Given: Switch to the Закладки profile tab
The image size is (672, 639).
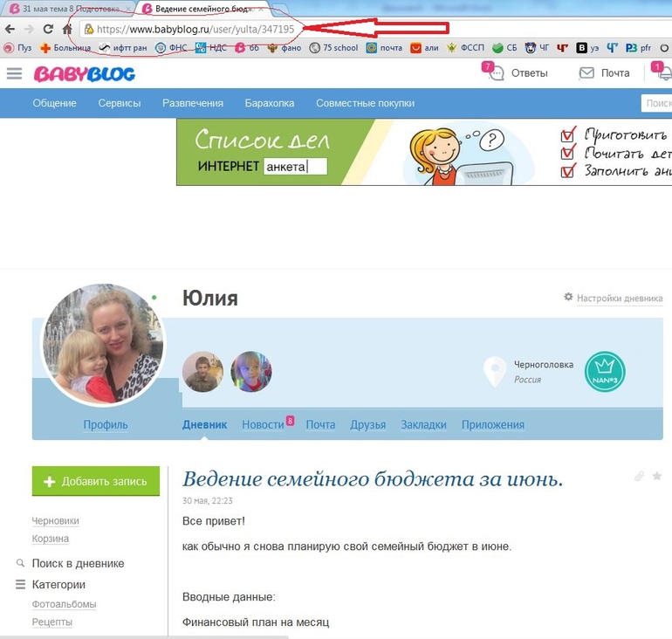Looking at the screenshot, I should [x=423, y=425].
